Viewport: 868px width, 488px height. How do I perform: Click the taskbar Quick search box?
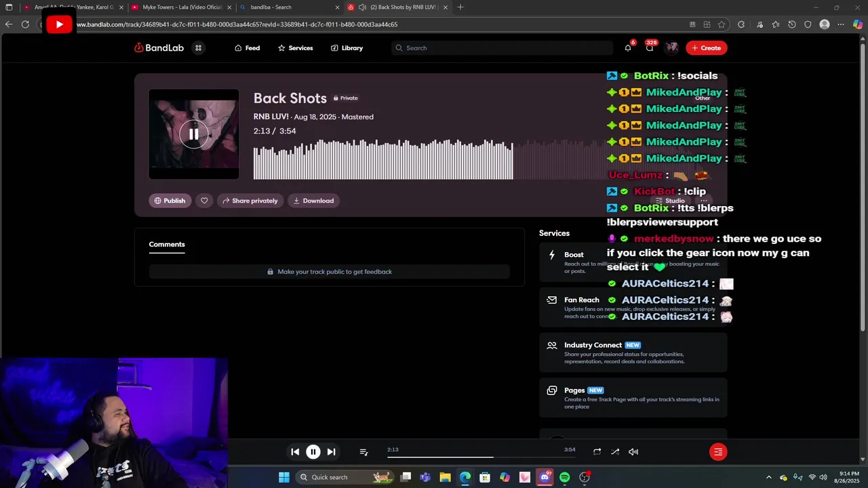(344, 477)
